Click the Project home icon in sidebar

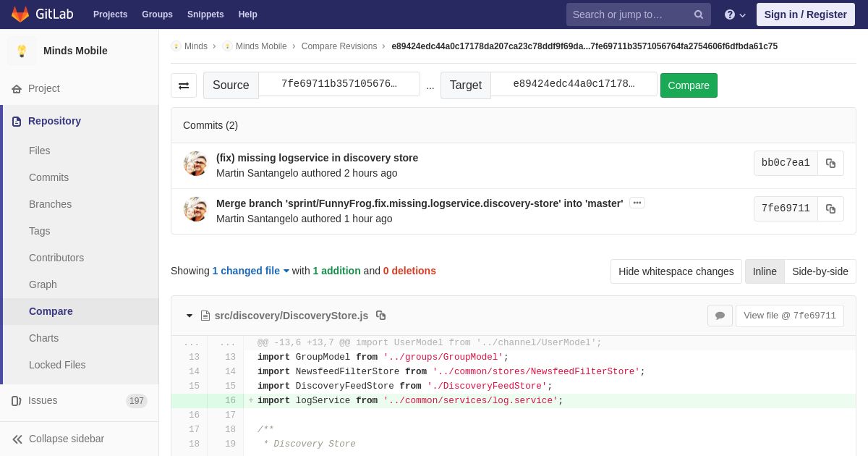17,89
